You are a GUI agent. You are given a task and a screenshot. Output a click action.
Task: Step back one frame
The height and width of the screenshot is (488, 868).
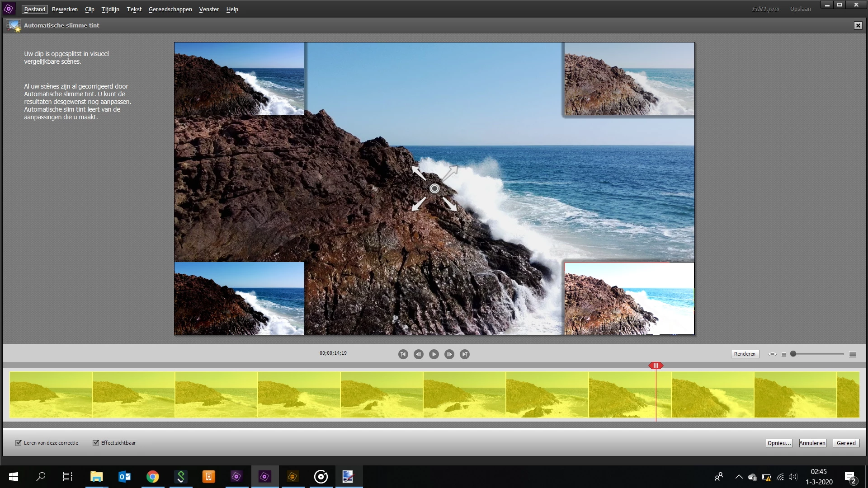[x=418, y=354]
